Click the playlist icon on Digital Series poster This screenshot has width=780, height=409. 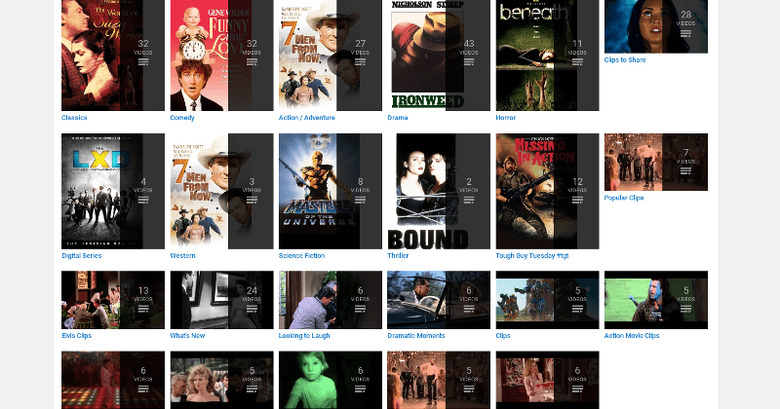(143, 200)
